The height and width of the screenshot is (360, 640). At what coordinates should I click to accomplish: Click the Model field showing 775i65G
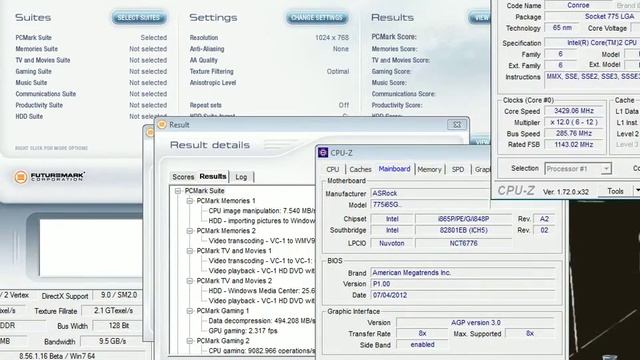pos(430,204)
